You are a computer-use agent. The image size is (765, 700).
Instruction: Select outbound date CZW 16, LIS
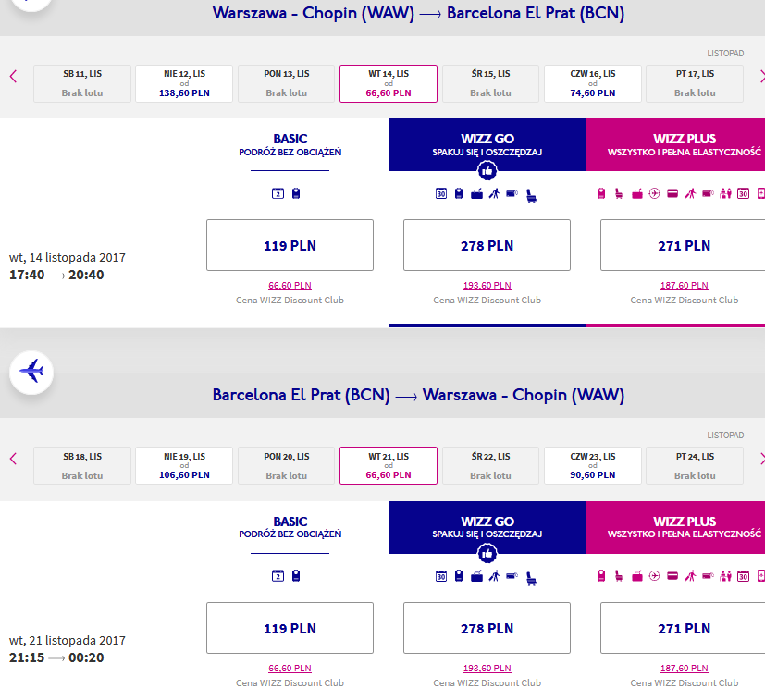pos(592,83)
